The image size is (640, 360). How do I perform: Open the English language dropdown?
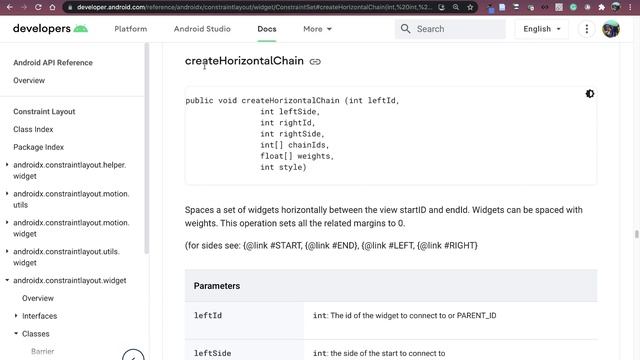click(541, 29)
